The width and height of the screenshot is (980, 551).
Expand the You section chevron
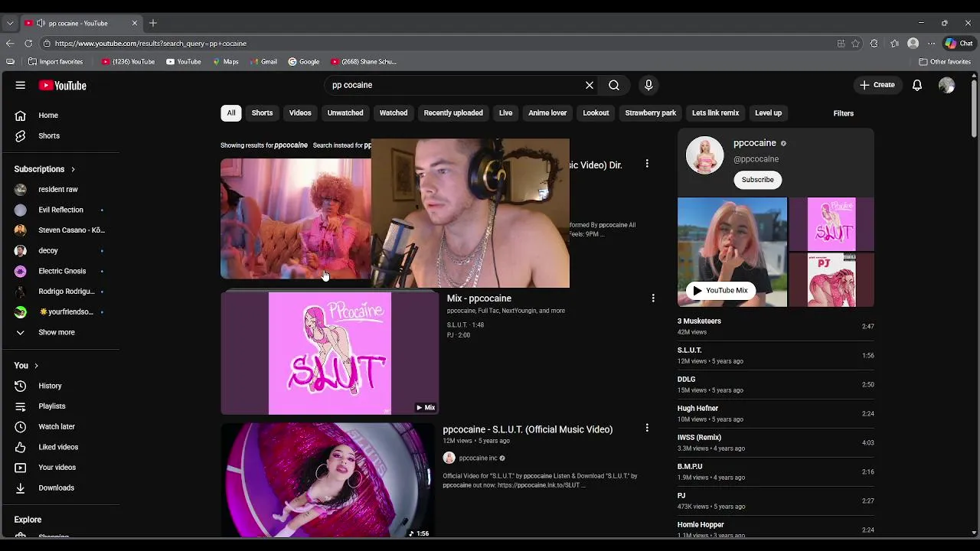point(36,366)
